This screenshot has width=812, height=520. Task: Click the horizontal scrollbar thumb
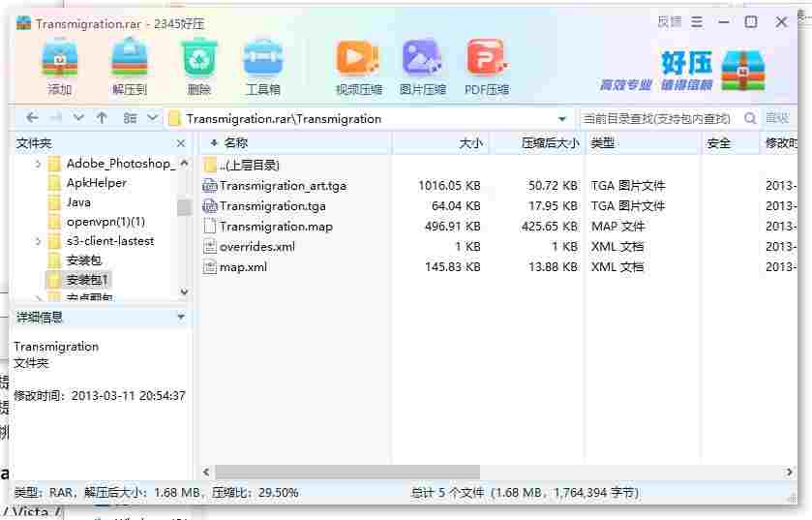point(347,472)
